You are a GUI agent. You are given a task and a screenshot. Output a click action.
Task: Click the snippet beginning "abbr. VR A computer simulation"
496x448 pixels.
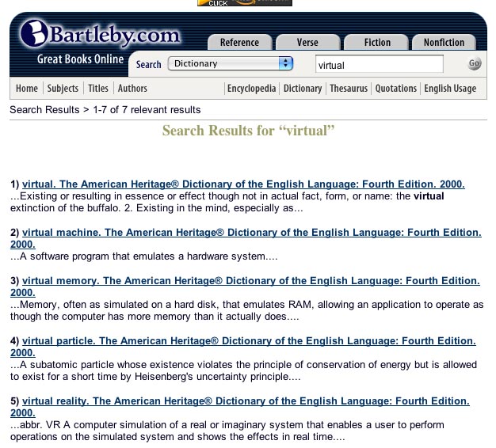(227, 431)
